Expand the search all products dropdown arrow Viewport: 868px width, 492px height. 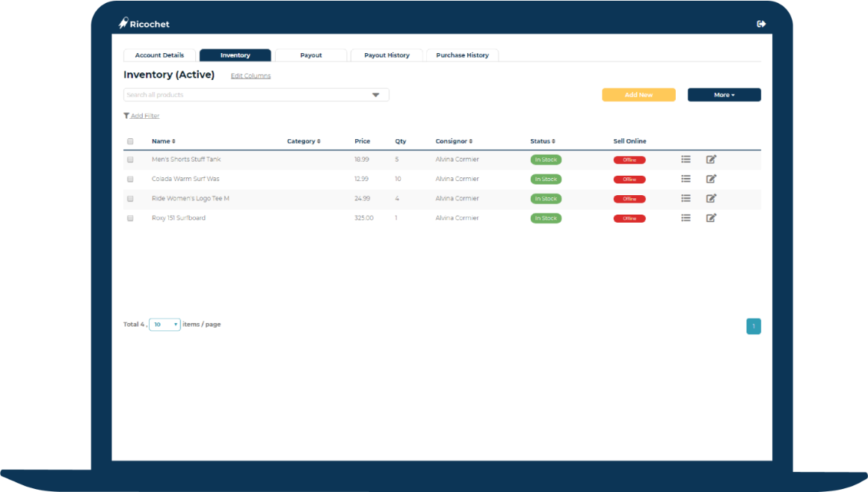[x=376, y=95]
